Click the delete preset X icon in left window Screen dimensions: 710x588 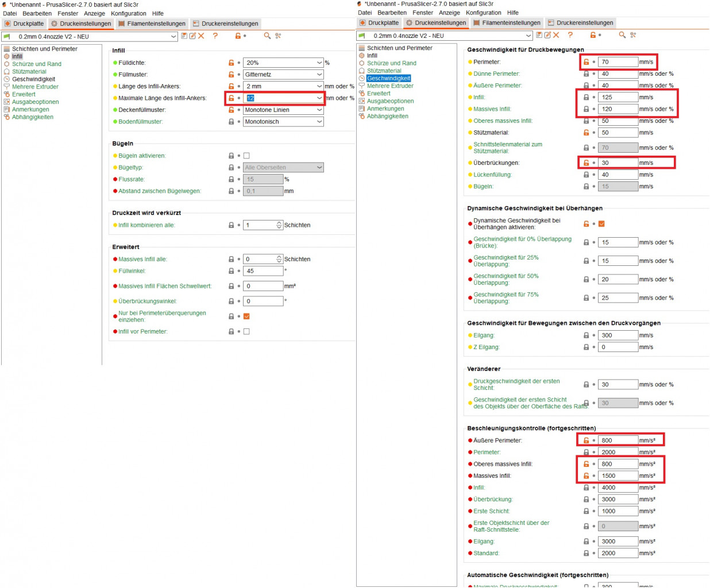click(201, 36)
